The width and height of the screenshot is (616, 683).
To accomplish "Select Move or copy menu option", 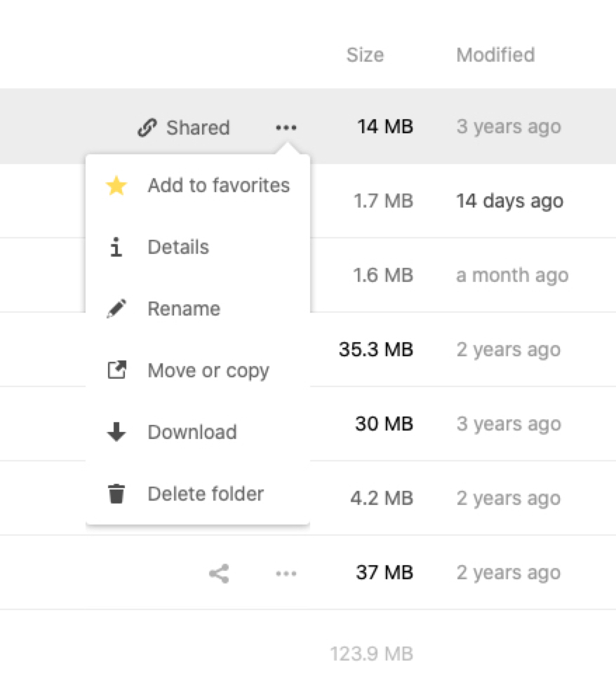I will [x=208, y=370].
